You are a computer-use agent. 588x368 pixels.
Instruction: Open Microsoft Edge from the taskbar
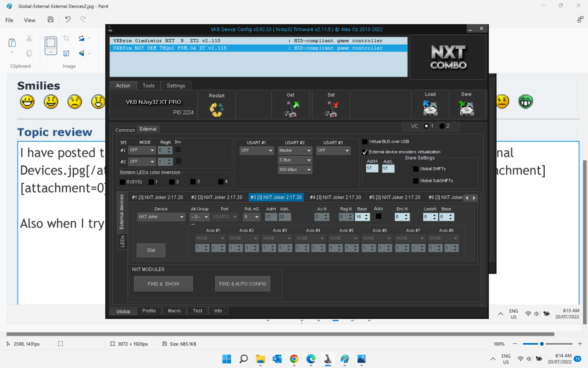pos(311,359)
